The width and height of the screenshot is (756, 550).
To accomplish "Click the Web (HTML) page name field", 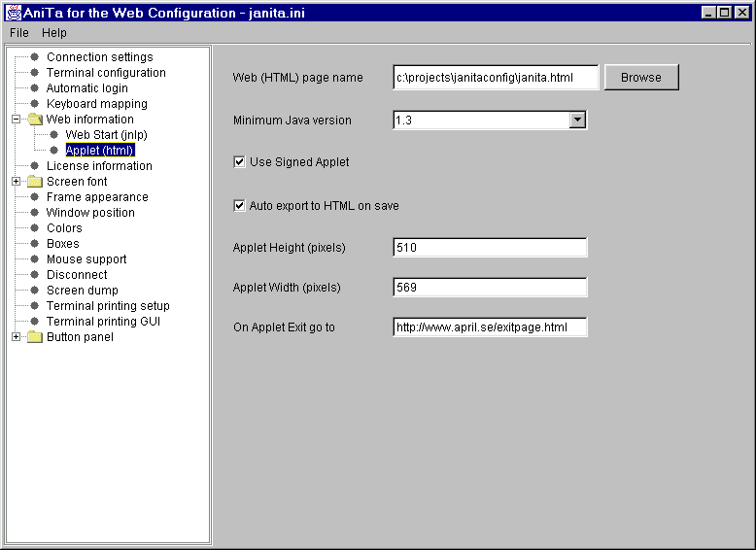I will point(496,78).
